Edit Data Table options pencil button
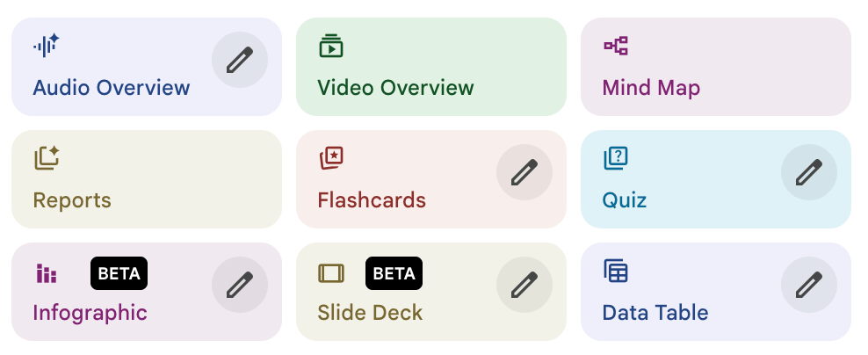868x355 pixels. tap(809, 285)
